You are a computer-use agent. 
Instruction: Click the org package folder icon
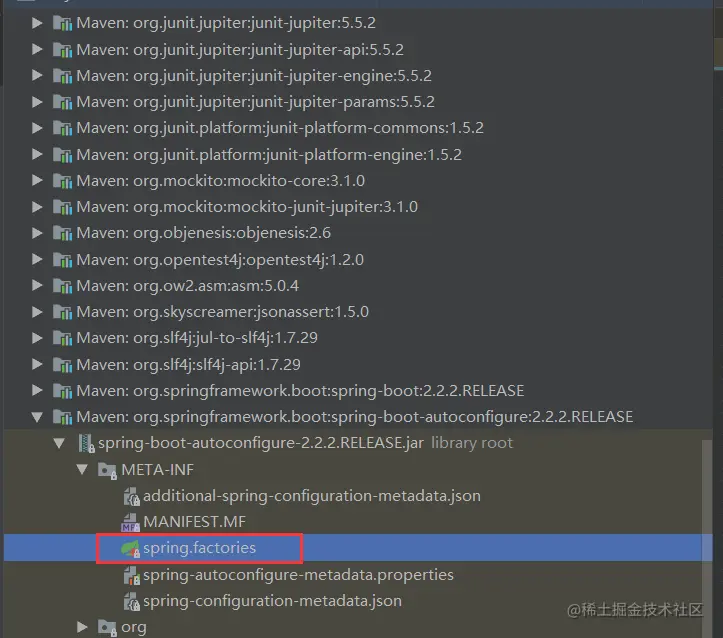pyautogui.click(x=107, y=627)
